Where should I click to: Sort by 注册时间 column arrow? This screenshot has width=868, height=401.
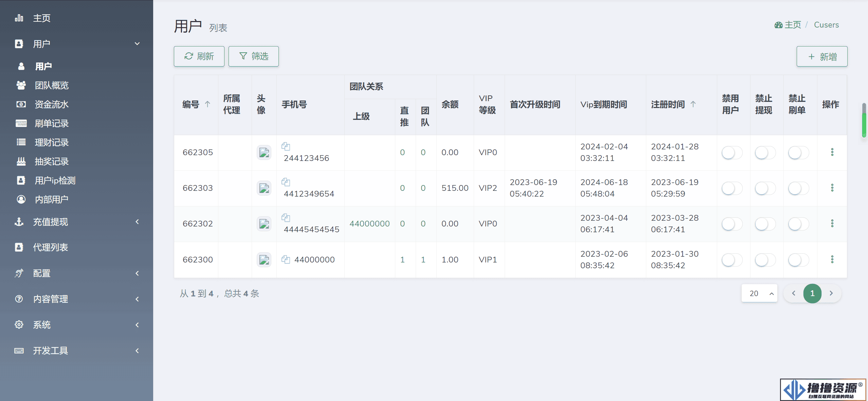coord(693,104)
